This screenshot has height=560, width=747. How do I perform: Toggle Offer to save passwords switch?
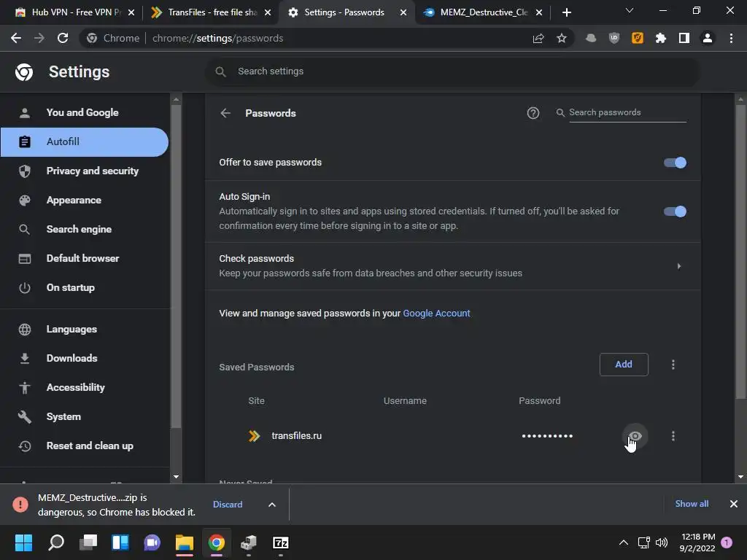675,163
